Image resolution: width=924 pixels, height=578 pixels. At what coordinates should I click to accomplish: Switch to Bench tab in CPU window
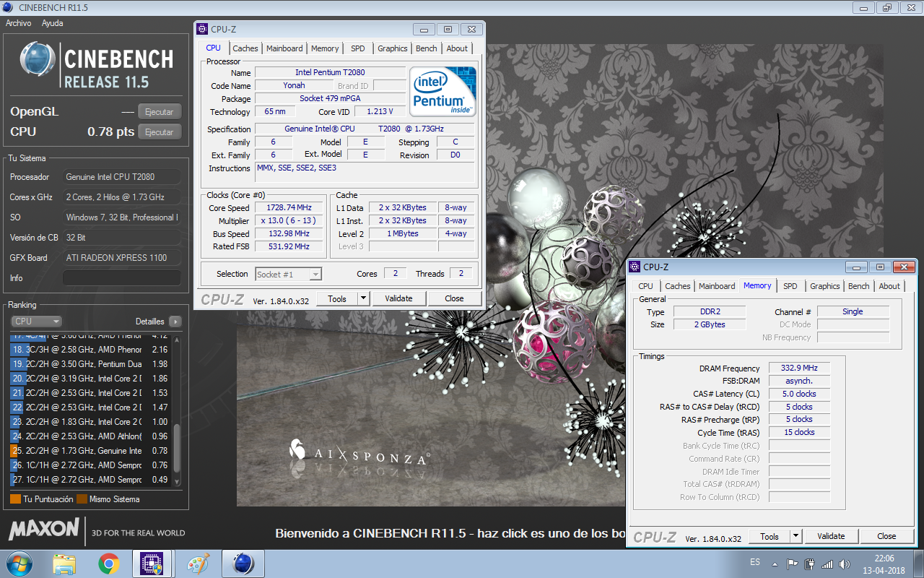(x=427, y=48)
